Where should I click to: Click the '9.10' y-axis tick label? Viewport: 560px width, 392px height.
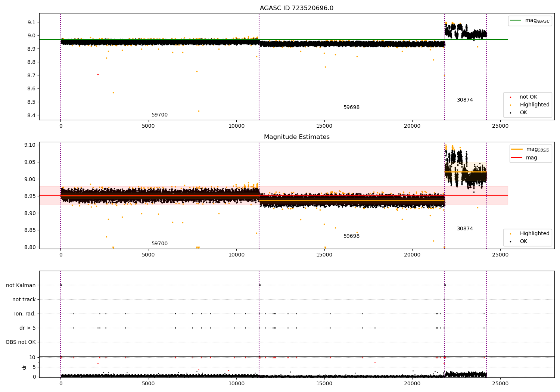(x=30, y=145)
